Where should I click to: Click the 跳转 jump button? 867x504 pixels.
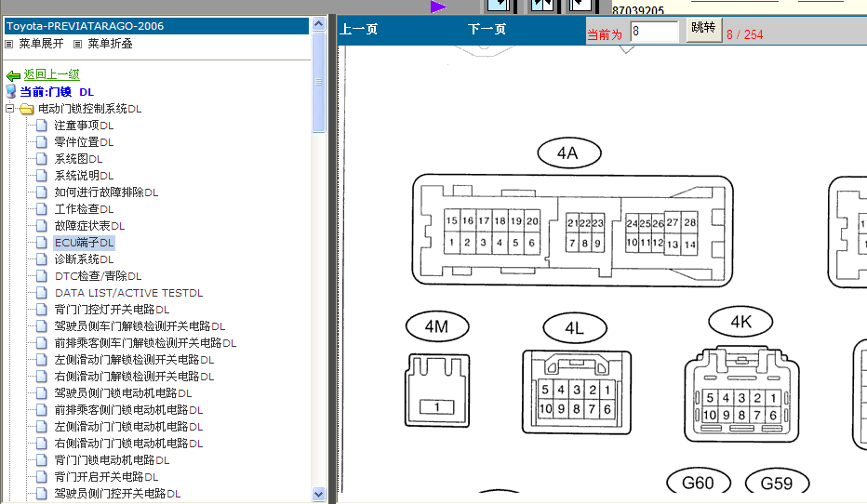[x=703, y=28]
